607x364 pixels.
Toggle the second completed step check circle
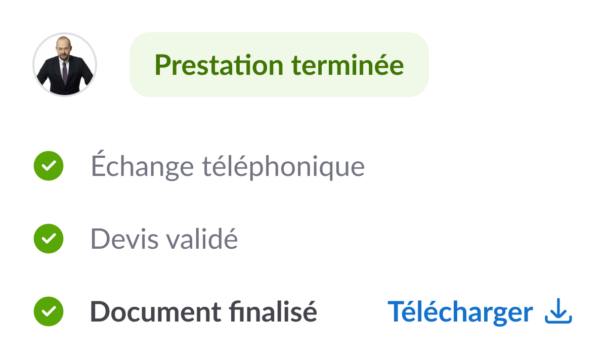49,239
